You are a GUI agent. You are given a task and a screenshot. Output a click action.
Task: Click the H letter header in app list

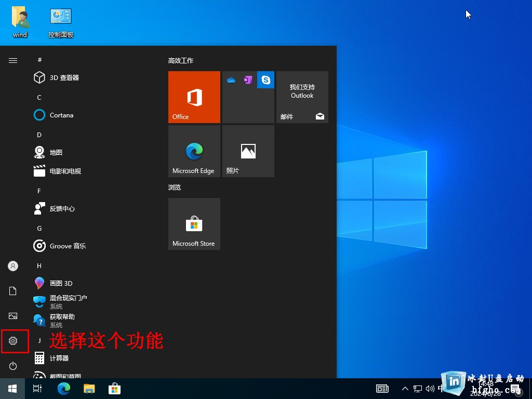[x=39, y=265]
